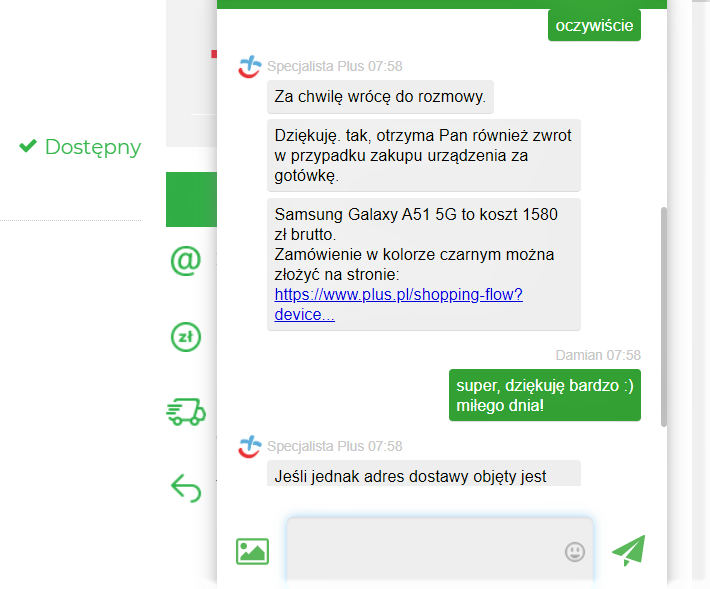Open the delivery truck icon
Viewport: 710px width, 589px height.
[x=186, y=411]
